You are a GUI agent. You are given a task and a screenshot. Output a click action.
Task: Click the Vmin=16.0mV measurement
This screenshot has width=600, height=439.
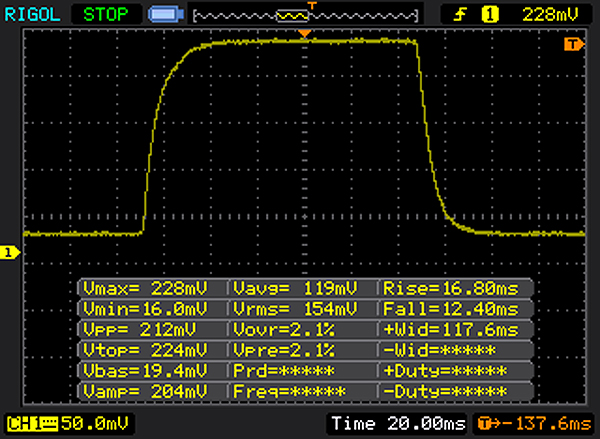[x=145, y=308]
